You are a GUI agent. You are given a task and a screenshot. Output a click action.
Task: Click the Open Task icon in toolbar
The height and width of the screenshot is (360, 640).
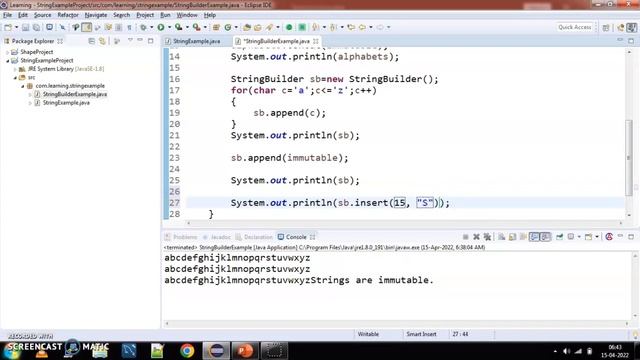258,27
